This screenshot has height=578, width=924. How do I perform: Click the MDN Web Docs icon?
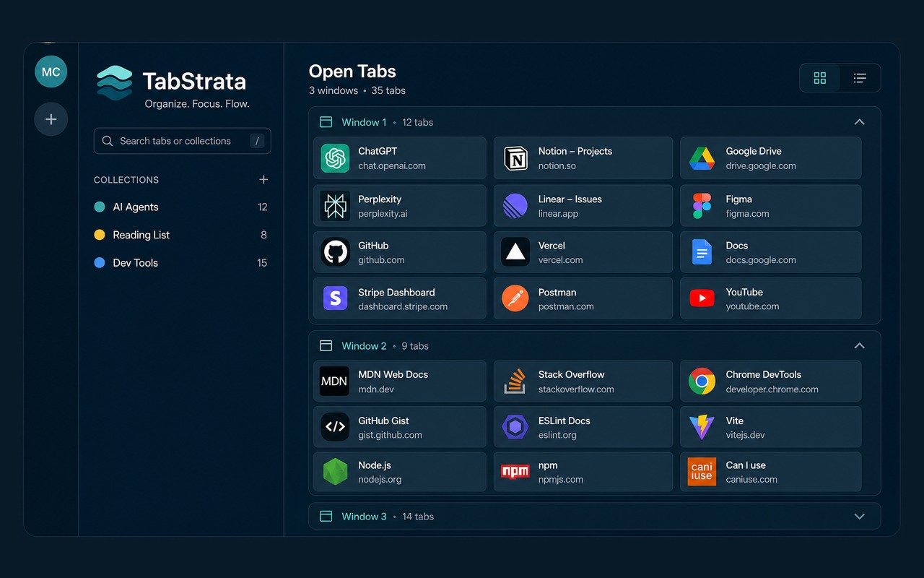tap(334, 381)
